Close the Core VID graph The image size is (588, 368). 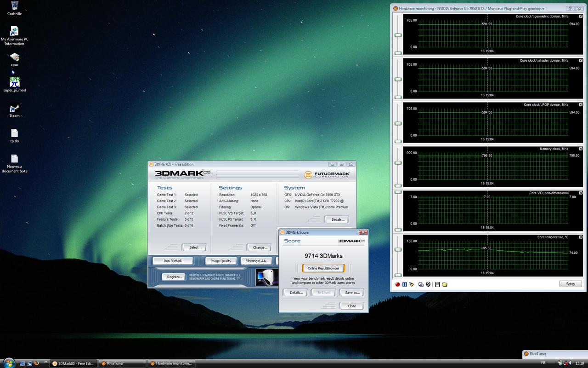(x=581, y=193)
